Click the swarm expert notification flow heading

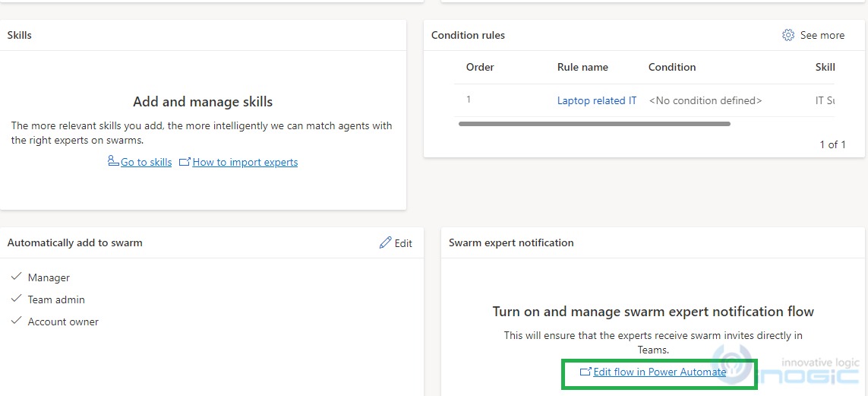(x=653, y=312)
